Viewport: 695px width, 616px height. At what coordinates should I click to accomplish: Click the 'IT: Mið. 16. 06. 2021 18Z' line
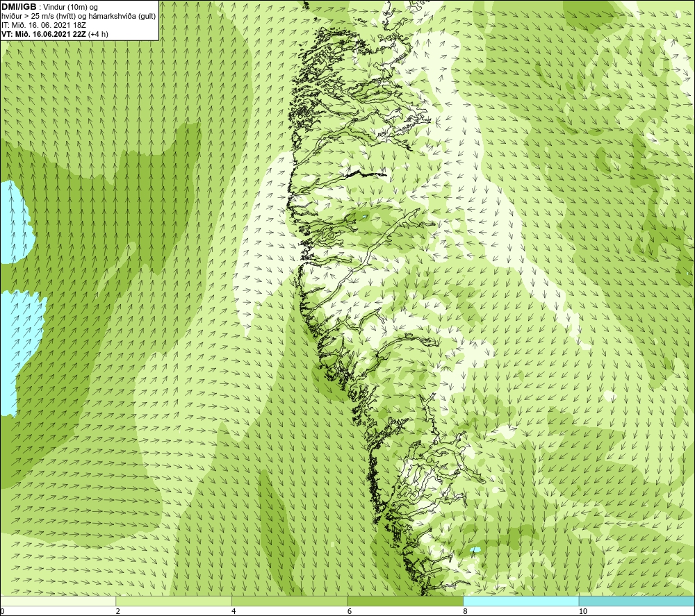point(44,25)
